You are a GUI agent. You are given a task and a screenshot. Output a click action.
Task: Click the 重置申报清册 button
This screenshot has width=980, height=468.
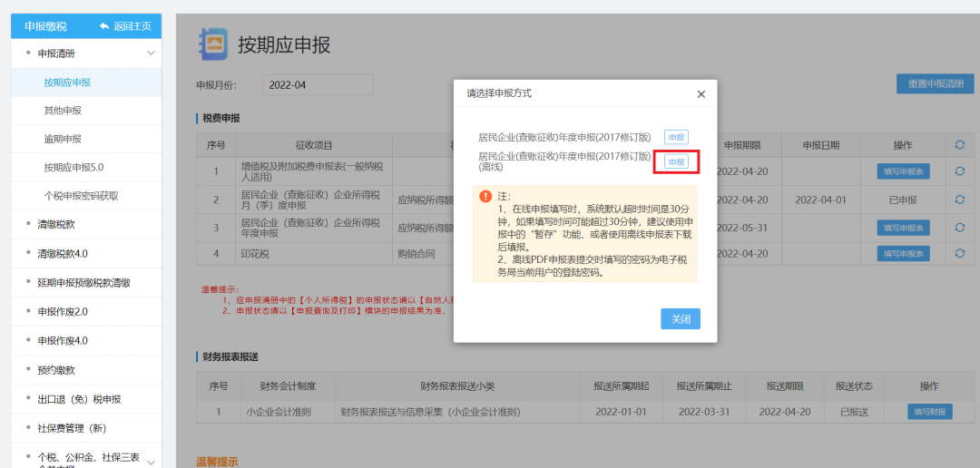[x=935, y=83]
